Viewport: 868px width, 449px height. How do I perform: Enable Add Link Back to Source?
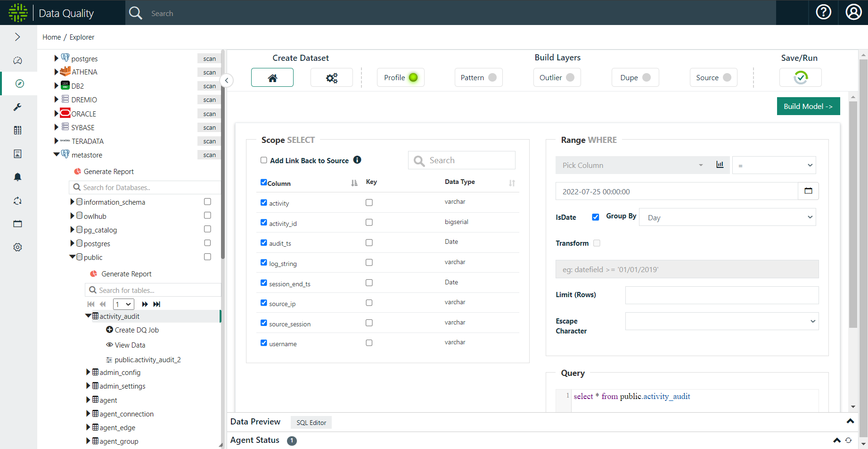[x=264, y=160]
